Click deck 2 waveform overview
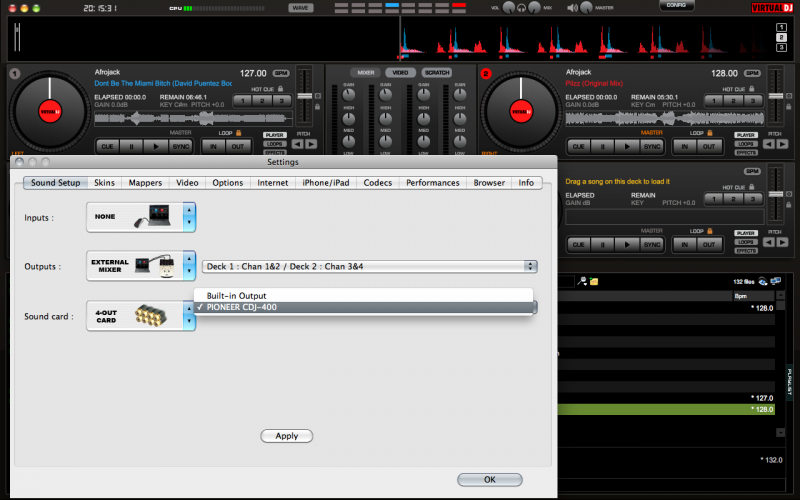 pos(665,118)
